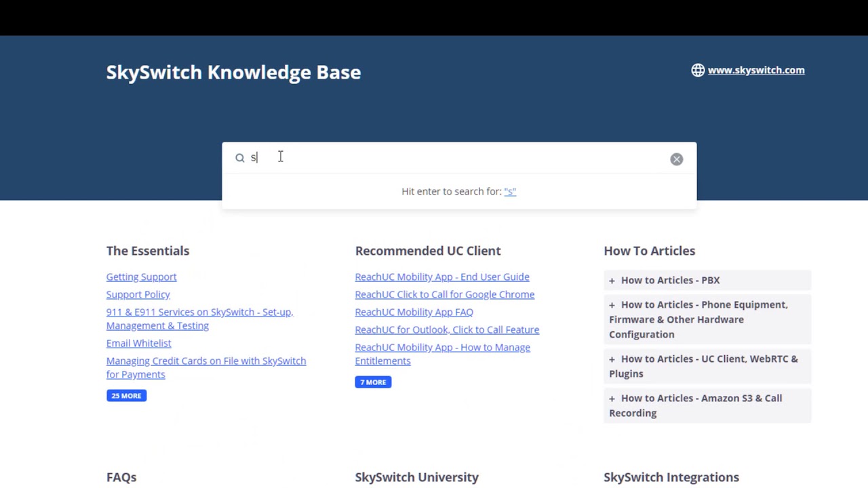Click the SkySwitch University heading
This screenshot has width=868, height=488.
(417, 477)
